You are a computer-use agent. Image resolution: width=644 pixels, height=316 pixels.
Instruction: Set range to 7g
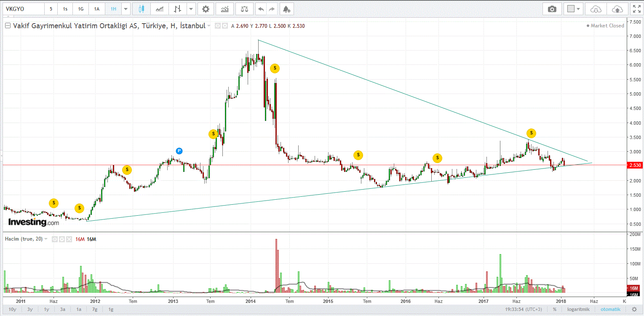[x=95, y=309]
